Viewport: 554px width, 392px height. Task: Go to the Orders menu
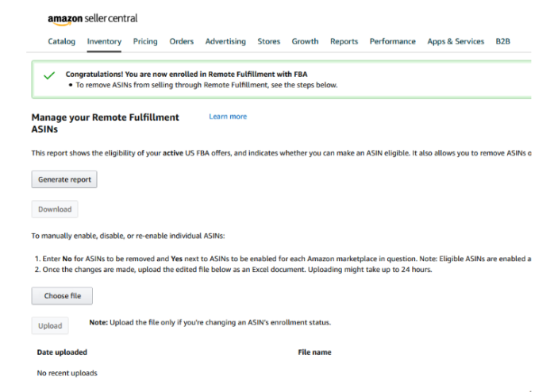click(x=182, y=41)
